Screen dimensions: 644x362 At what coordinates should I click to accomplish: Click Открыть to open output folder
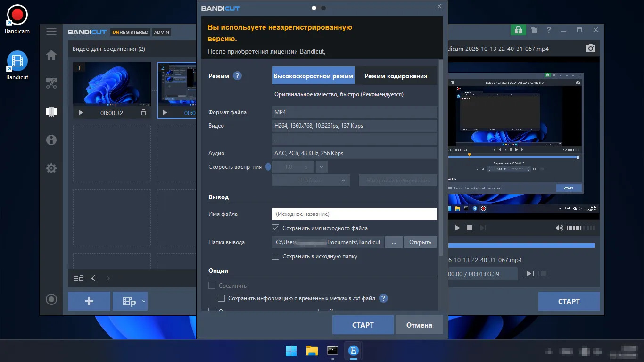click(420, 242)
